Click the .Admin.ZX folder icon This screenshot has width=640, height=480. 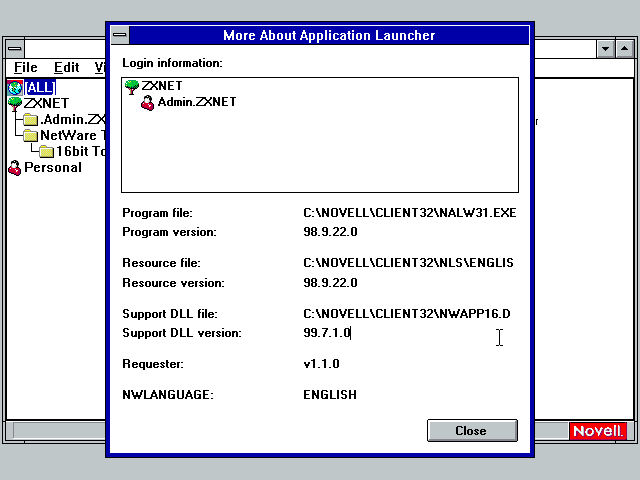[x=30, y=120]
